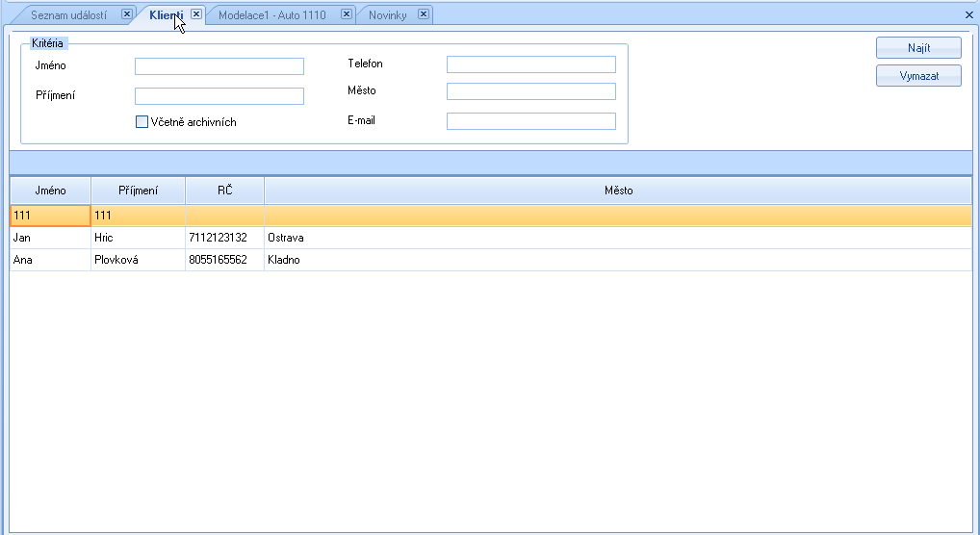Click the surname cell Plovková

[x=138, y=260]
